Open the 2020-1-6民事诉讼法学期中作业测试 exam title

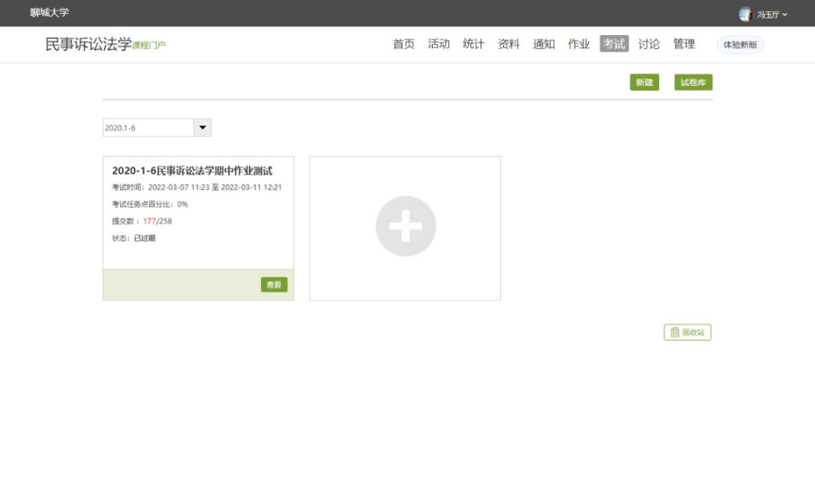point(192,171)
